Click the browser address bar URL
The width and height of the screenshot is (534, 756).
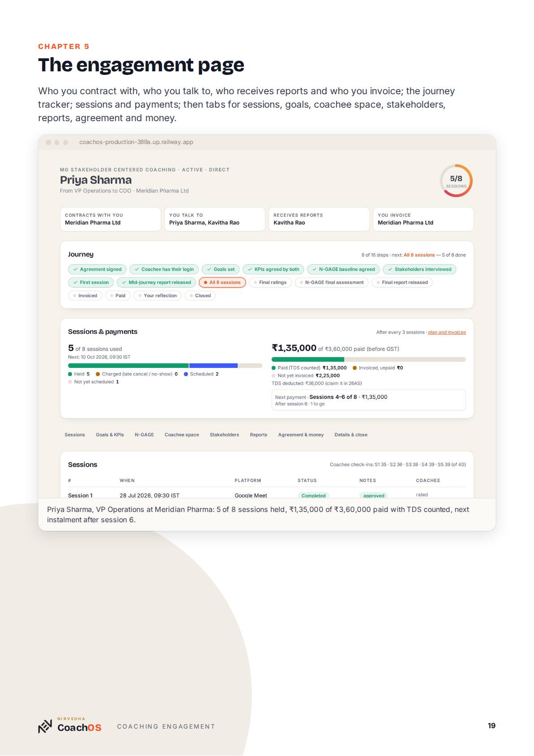(x=136, y=142)
